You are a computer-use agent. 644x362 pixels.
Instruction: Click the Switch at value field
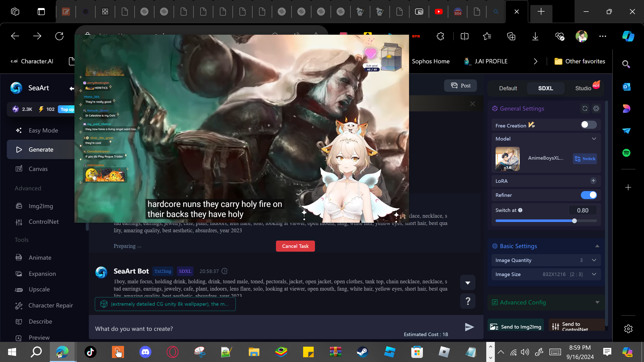(583, 210)
